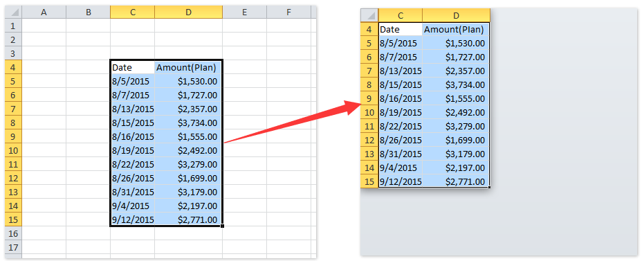644x261 pixels.
Task: Click Amount(Plan) cell in full worksheet
Action: (189, 67)
